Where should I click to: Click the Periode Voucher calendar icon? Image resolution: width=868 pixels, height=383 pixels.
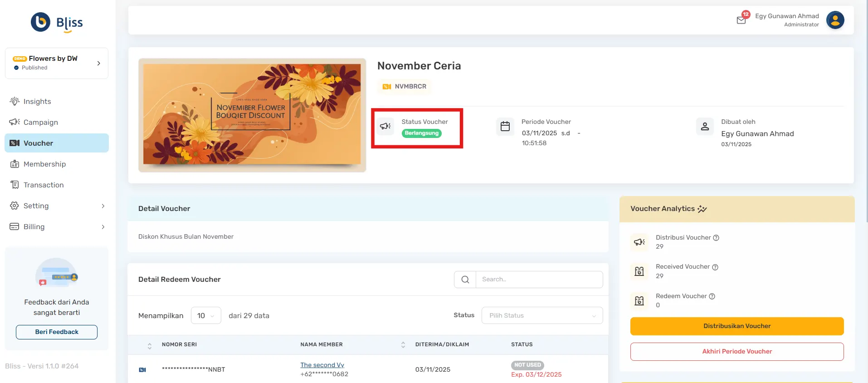click(505, 126)
